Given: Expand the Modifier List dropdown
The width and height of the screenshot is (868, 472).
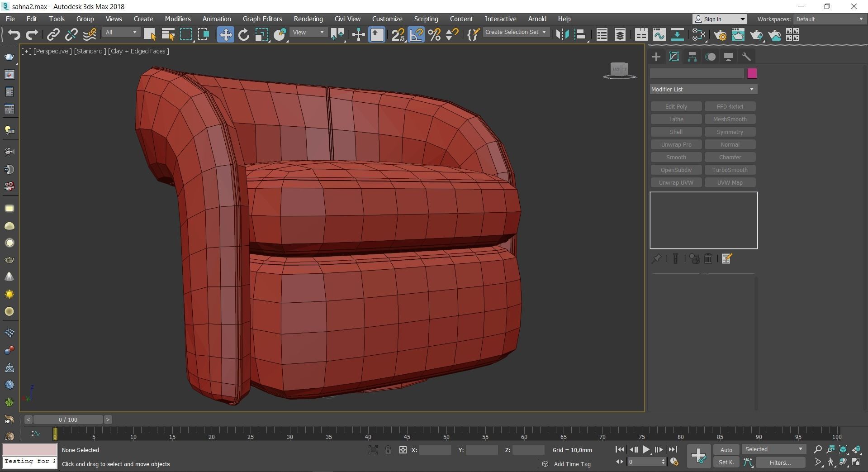Looking at the screenshot, I should point(703,89).
